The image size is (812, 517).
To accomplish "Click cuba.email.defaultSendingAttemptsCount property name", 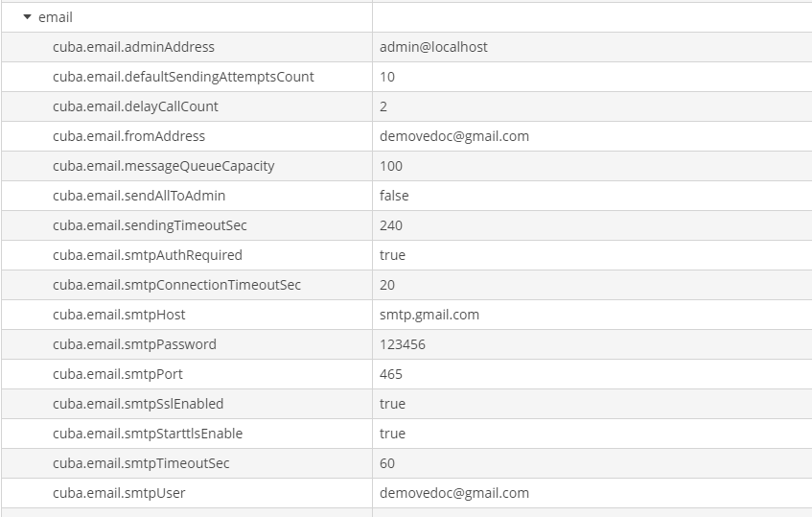I will click(183, 77).
